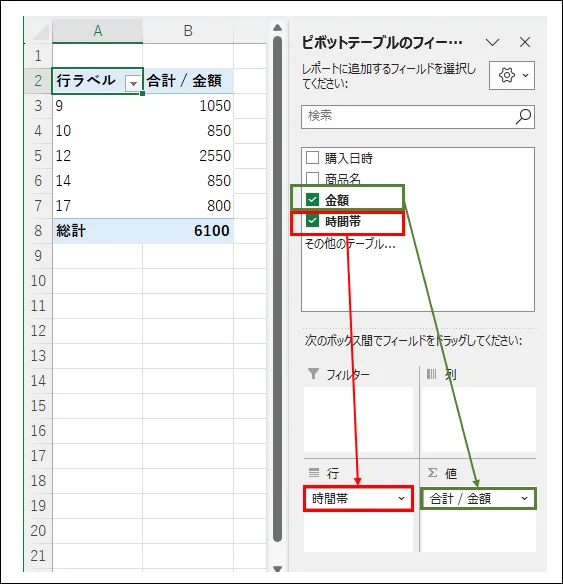The height and width of the screenshot is (584, 563).
Task: Open the その他のテーブル... link
Action: click(x=350, y=244)
